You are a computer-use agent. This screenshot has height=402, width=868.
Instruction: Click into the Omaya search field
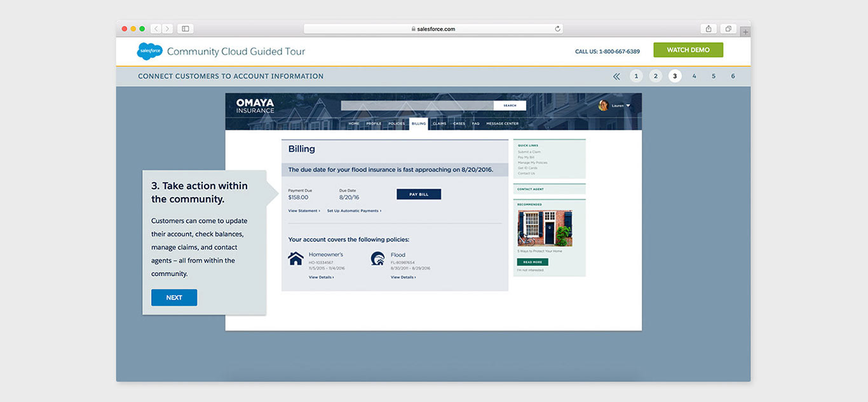tap(417, 106)
